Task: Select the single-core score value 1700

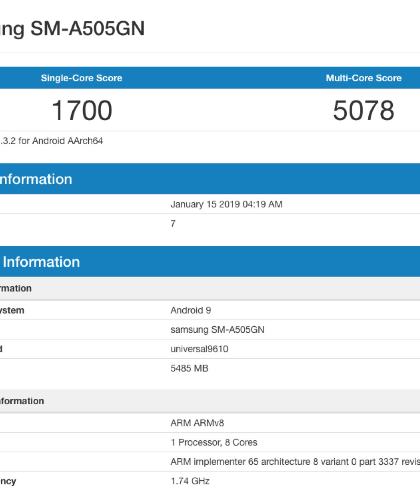Action: click(82, 111)
